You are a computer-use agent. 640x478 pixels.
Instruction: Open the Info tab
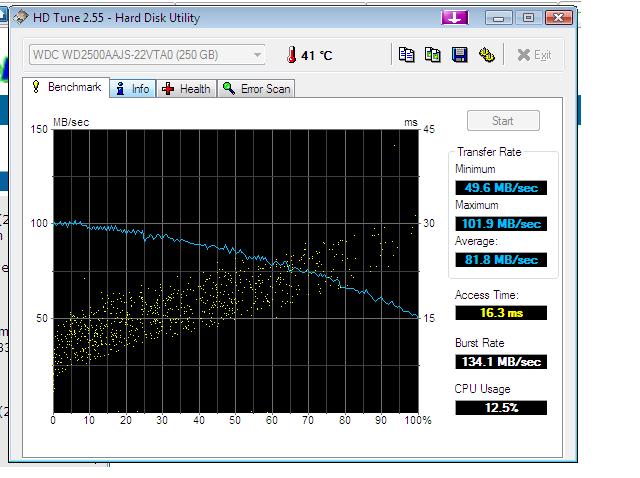point(133,89)
